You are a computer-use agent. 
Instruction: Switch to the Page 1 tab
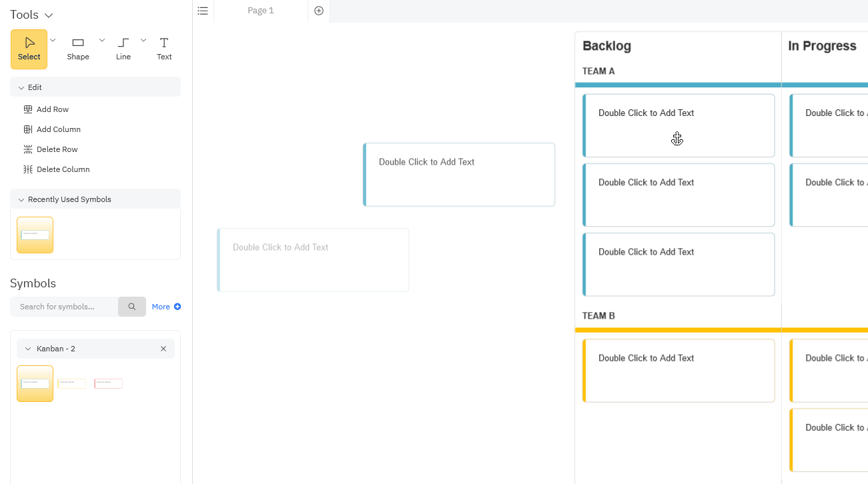tap(261, 11)
